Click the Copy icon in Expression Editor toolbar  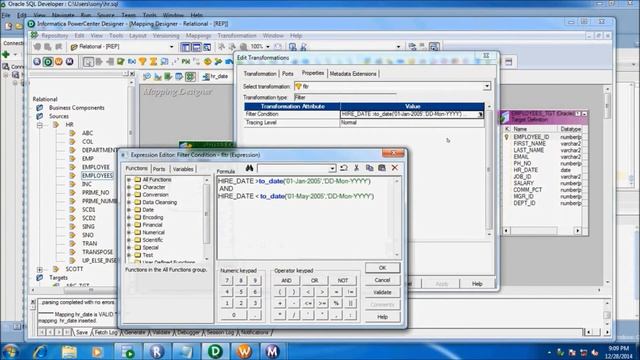click(x=369, y=168)
